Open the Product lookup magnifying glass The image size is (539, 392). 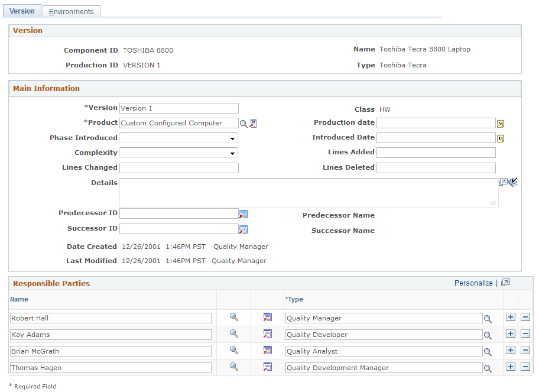pyautogui.click(x=244, y=123)
